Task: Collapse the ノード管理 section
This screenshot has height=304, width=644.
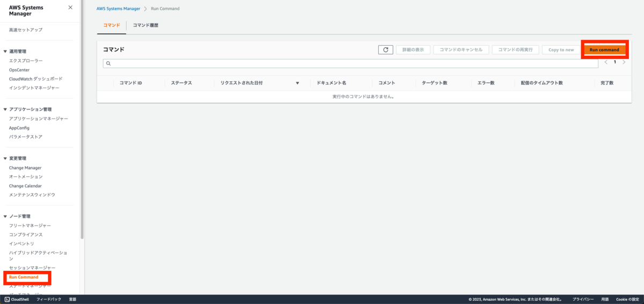Action: click(x=5, y=217)
